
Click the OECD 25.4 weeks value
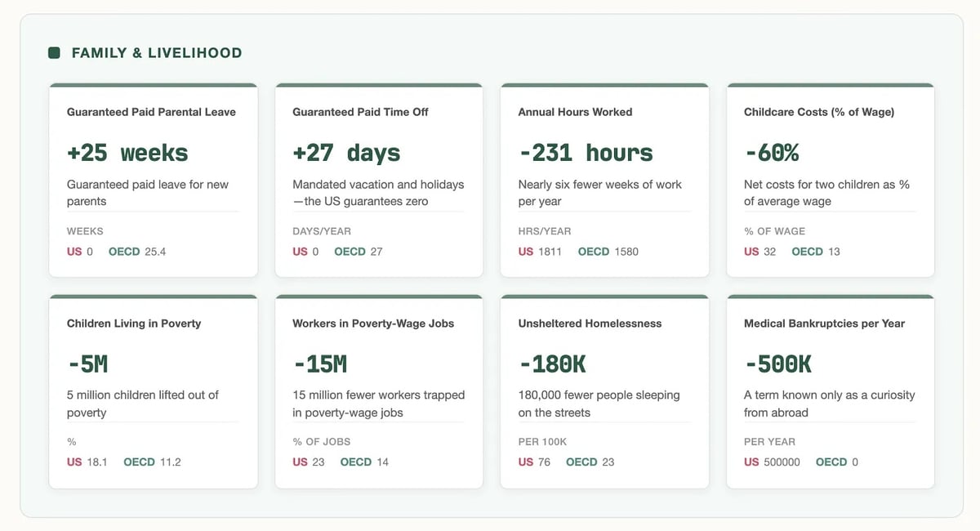154,252
